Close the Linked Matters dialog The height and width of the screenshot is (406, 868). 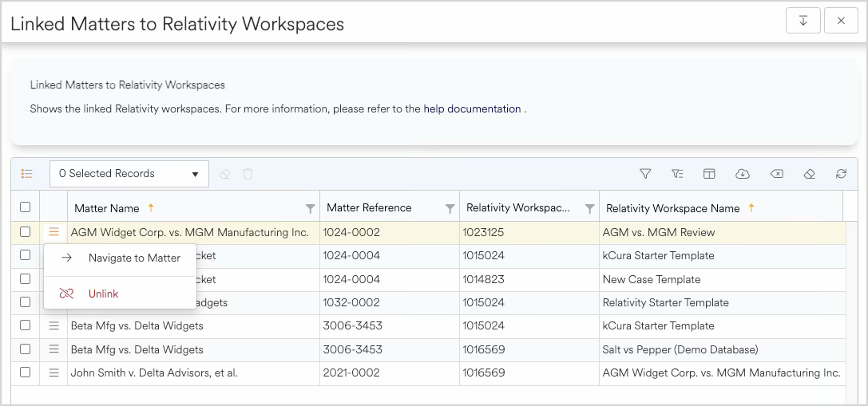[841, 21]
